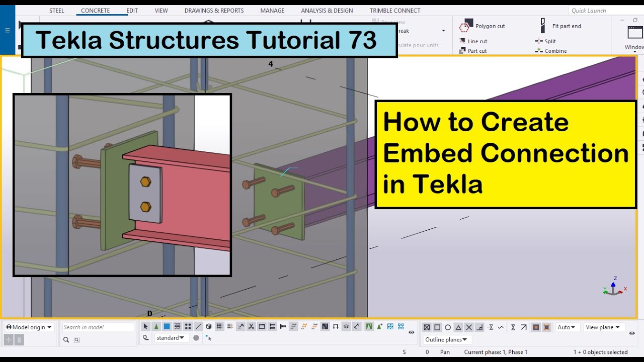Open the TRIMBLE CONNECT tab
Screen dimensions: 644x362
395,11
